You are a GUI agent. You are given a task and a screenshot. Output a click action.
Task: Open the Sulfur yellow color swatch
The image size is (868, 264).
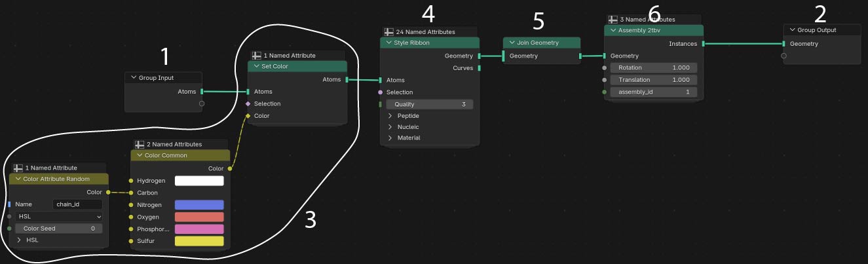199,241
